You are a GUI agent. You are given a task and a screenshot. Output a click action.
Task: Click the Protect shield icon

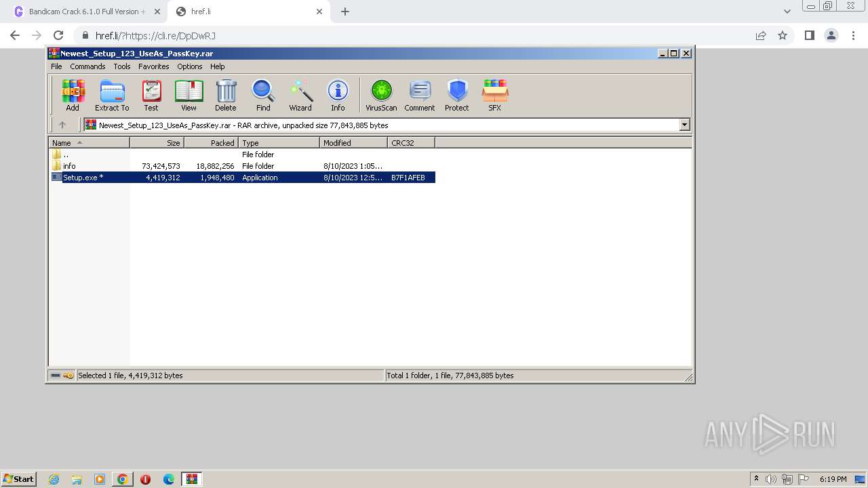457,95
